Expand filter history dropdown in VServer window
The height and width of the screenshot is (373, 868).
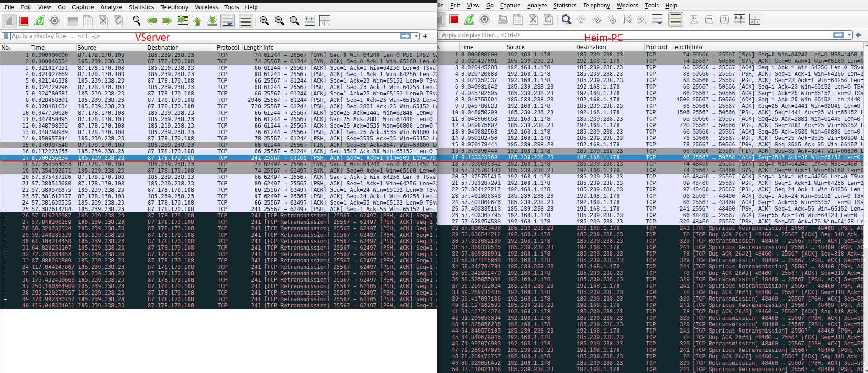pos(417,36)
